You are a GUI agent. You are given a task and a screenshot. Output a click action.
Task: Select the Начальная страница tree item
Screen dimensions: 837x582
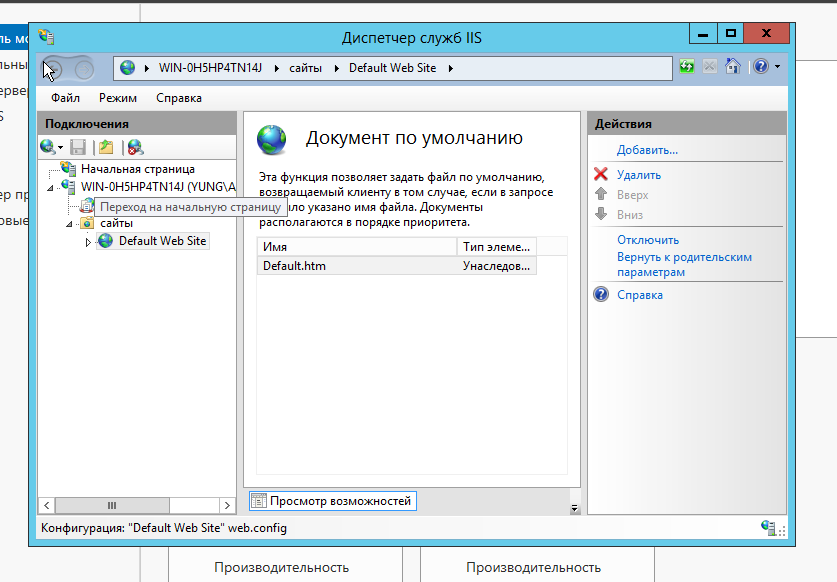tap(138, 169)
